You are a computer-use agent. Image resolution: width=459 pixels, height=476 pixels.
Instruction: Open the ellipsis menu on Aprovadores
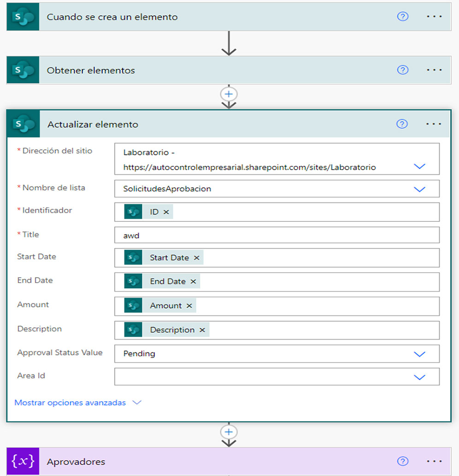[x=434, y=461]
